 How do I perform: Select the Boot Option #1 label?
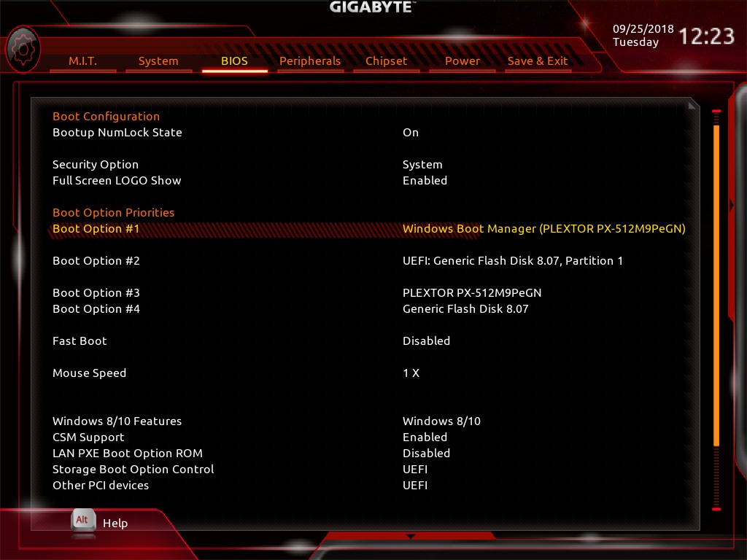[96, 228]
